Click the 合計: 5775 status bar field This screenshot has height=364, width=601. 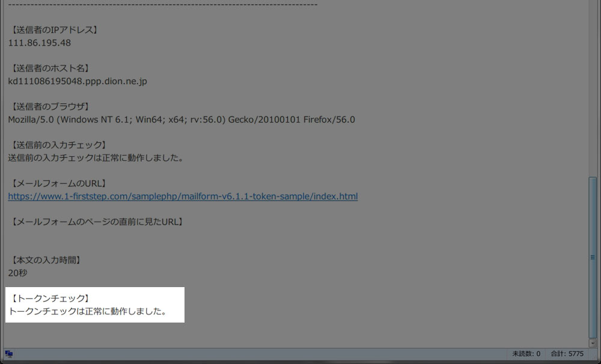(567, 354)
